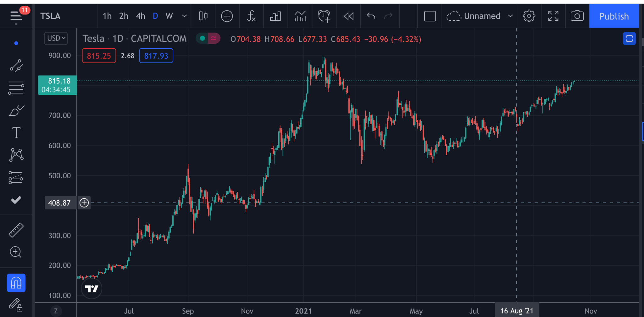The height and width of the screenshot is (317, 644).
Task: Click the Unnamed layout cloud save button
Action: (x=474, y=16)
